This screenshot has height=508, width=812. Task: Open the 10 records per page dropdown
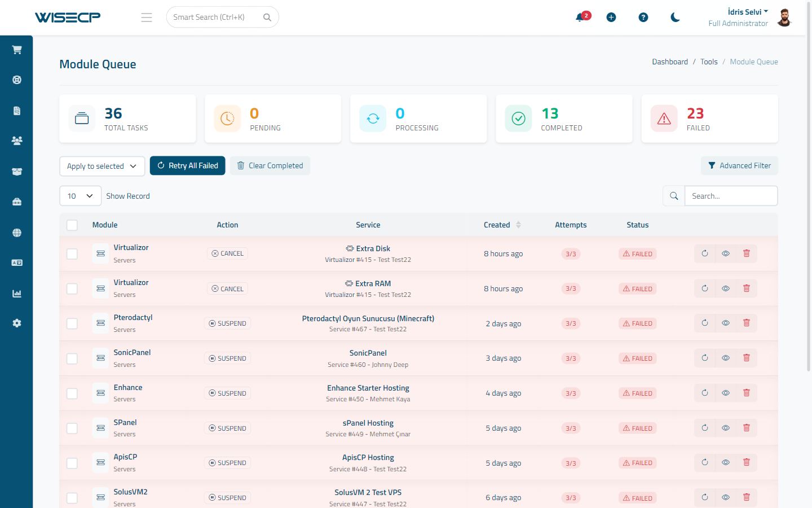[x=81, y=196]
